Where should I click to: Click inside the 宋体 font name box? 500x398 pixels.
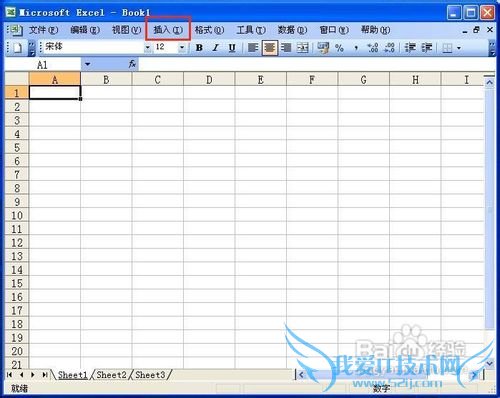point(93,47)
